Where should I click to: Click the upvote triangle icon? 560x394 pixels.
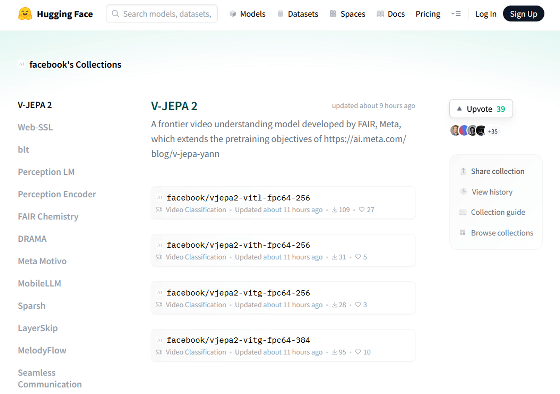tap(459, 109)
